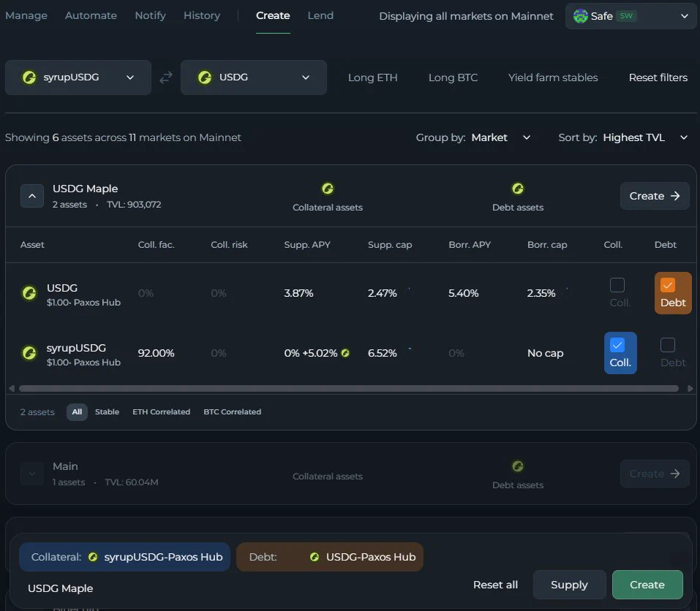Click the Safe wallet avatar icon
This screenshot has width=700, height=611.
click(x=580, y=16)
